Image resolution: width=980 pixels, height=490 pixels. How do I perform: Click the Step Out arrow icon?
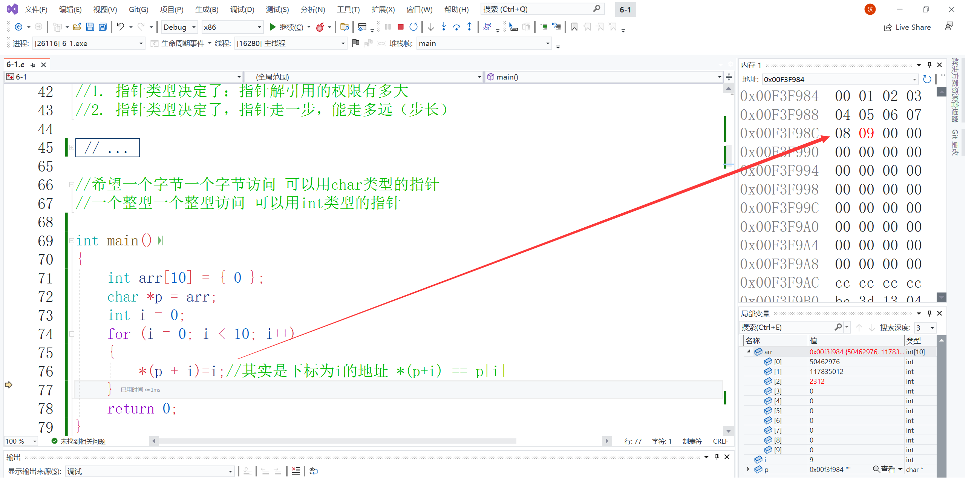coord(469,27)
